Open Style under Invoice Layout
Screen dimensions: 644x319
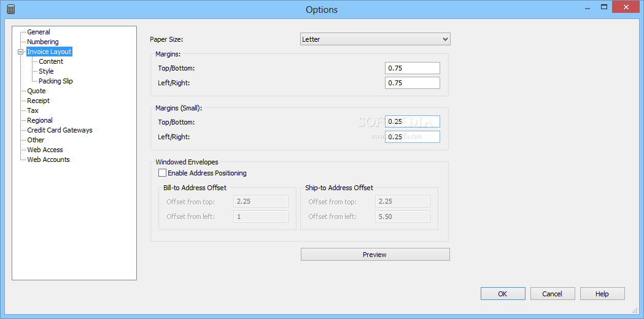tap(47, 71)
